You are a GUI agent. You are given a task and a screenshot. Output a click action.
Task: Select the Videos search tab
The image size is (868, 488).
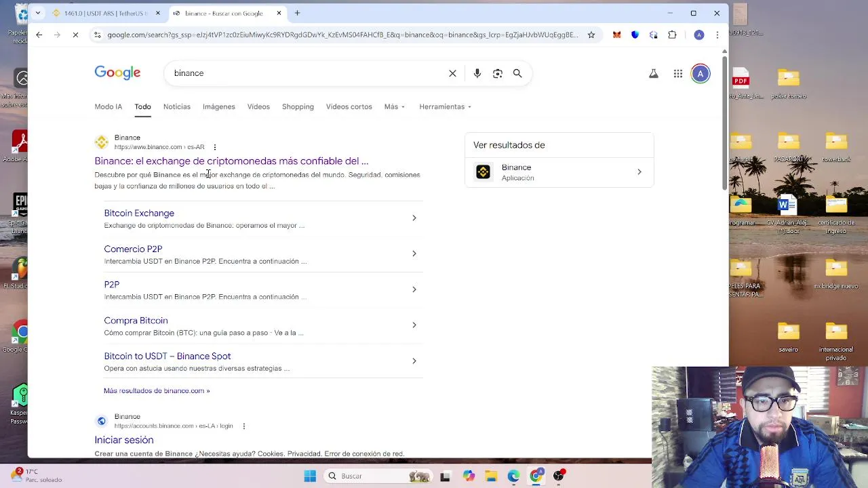(x=258, y=106)
